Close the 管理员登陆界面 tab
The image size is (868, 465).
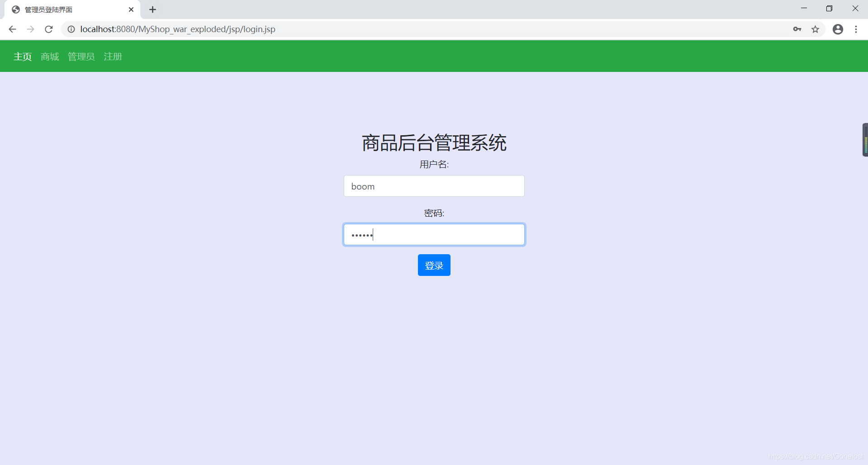pos(131,9)
